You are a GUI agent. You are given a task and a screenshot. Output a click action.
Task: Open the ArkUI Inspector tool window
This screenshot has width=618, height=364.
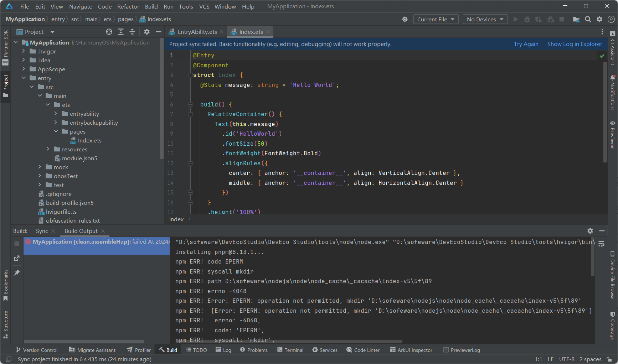pos(411,350)
